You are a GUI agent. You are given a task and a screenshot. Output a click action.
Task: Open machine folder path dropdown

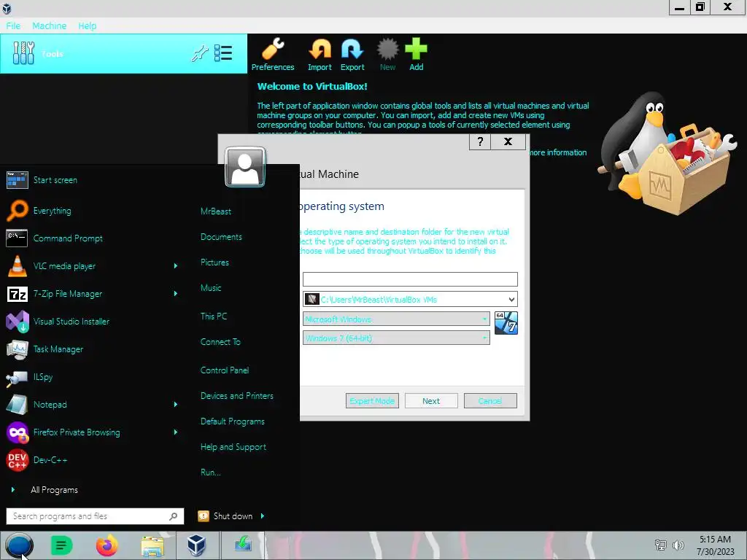point(511,300)
